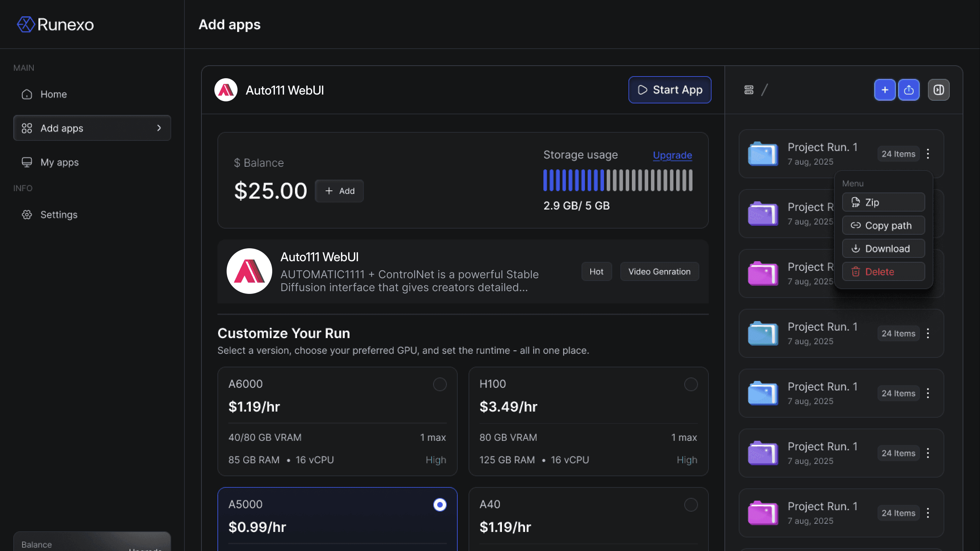This screenshot has height=551, width=980.
Task: Select the H100 GPU option
Action: point(690,384)
